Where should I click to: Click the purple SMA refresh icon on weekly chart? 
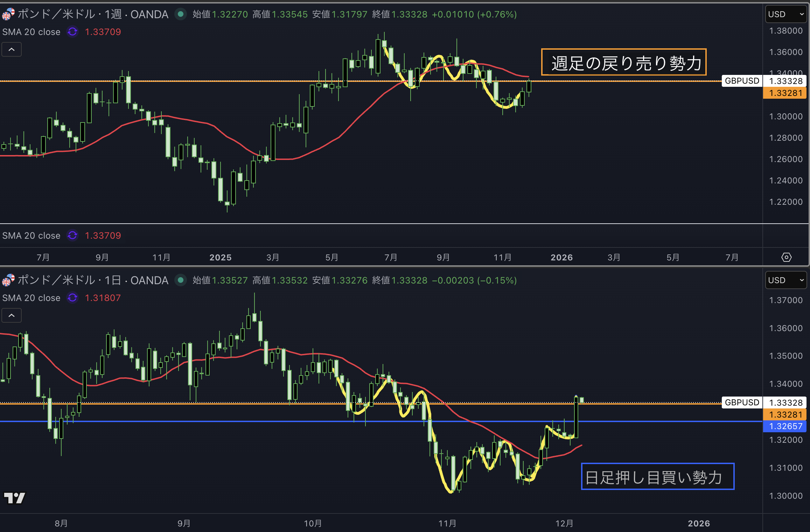[72, 32]
